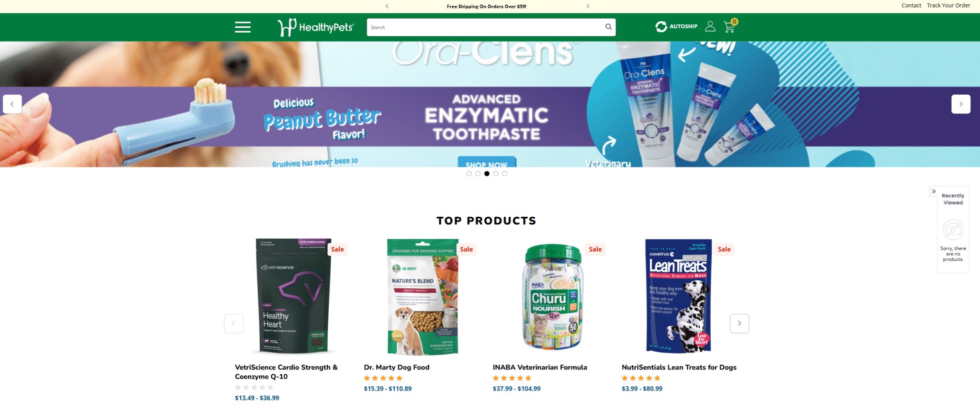Open Dr. Marty Dog Food product link
Viewport: 980px width, 413px height.
pos(397,367)
